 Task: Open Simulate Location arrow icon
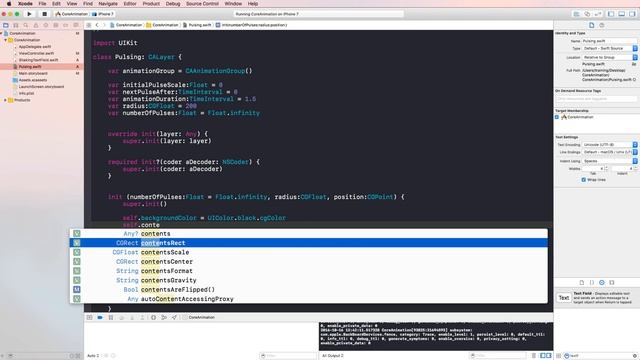click(174, 317)
